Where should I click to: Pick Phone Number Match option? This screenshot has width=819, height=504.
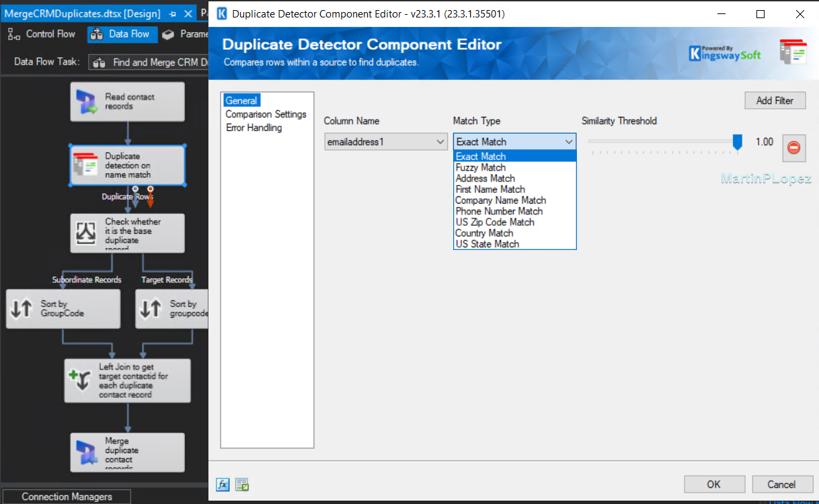click(499, 211)
